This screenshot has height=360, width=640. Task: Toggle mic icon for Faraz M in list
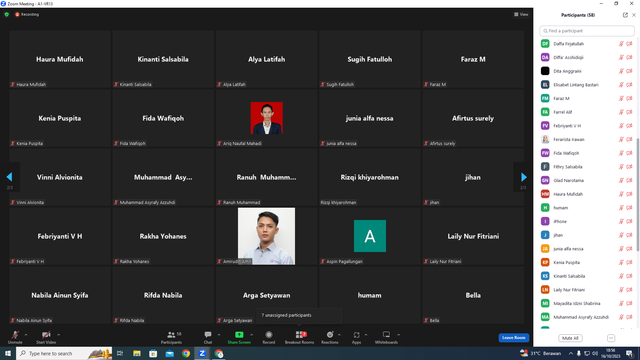pyautogui.click(x=621, y=98)
